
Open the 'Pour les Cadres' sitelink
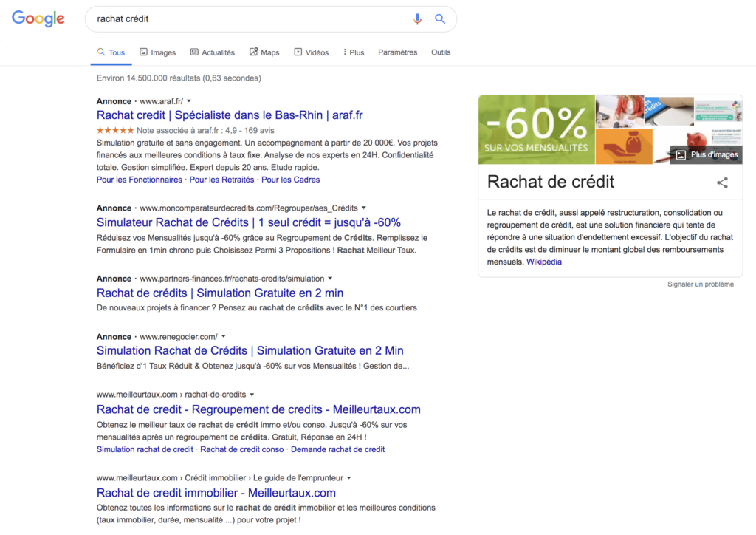[x=290, y=180]
